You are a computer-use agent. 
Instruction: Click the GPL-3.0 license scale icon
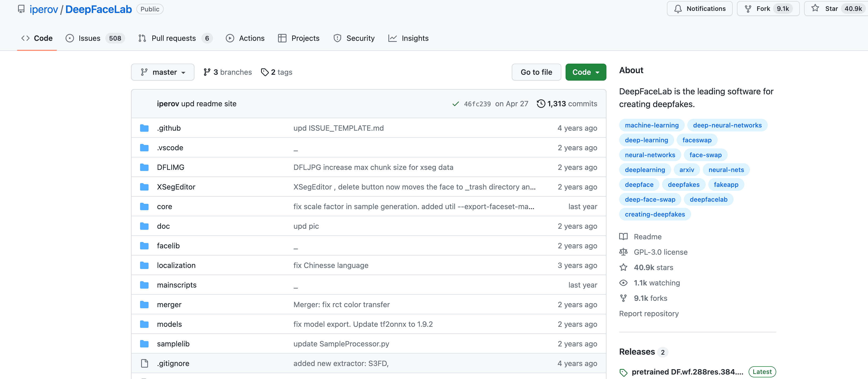pyautogui.click(x=623, y=252)
